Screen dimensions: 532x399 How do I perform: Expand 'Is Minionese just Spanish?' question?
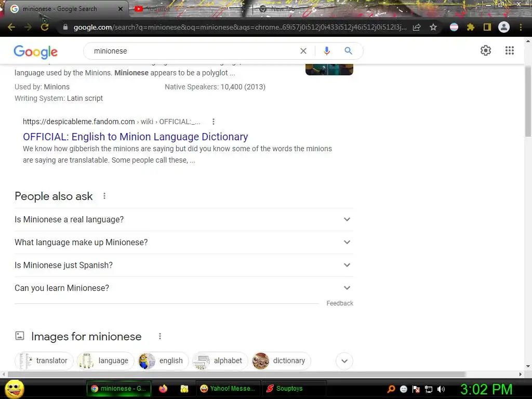coord(183,265)
